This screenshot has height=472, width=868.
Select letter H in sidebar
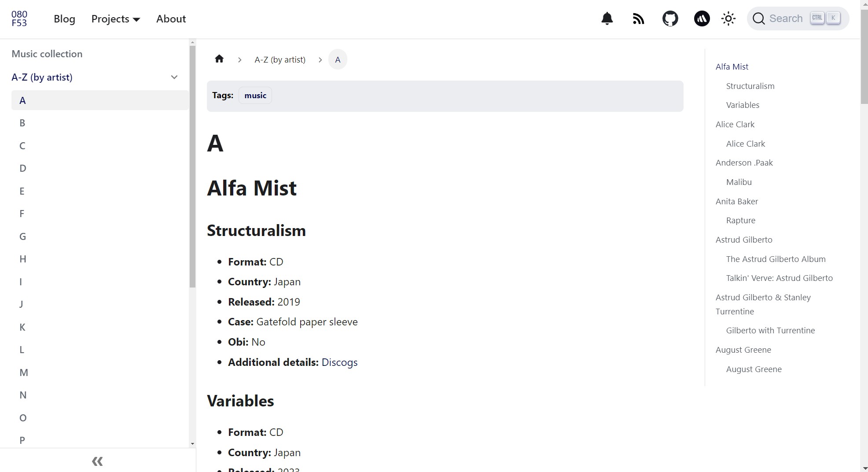coord(100,259)
